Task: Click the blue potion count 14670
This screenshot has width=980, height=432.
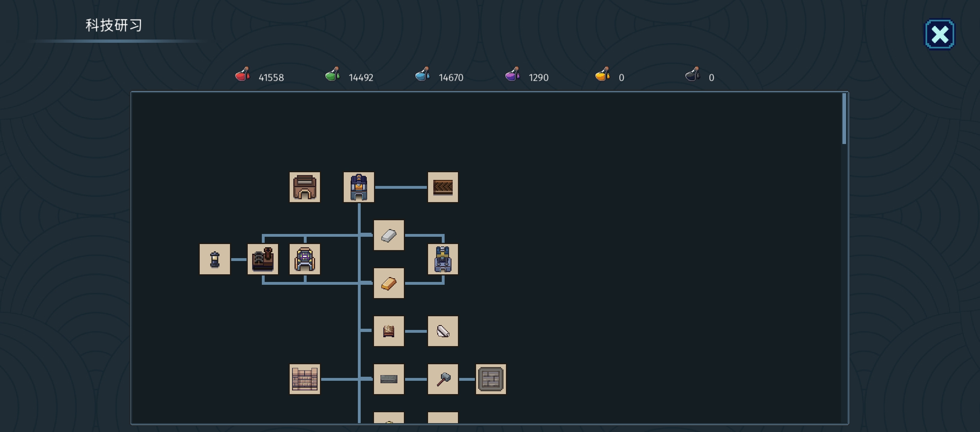Action: pos(451,77)
